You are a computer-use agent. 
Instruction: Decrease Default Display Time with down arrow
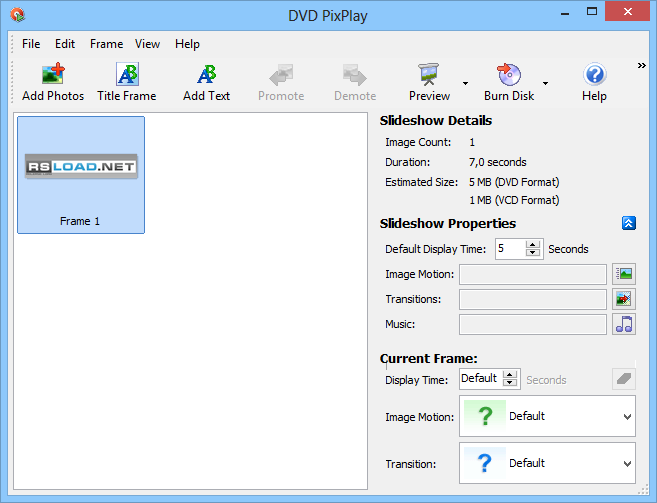pos(533,252)
